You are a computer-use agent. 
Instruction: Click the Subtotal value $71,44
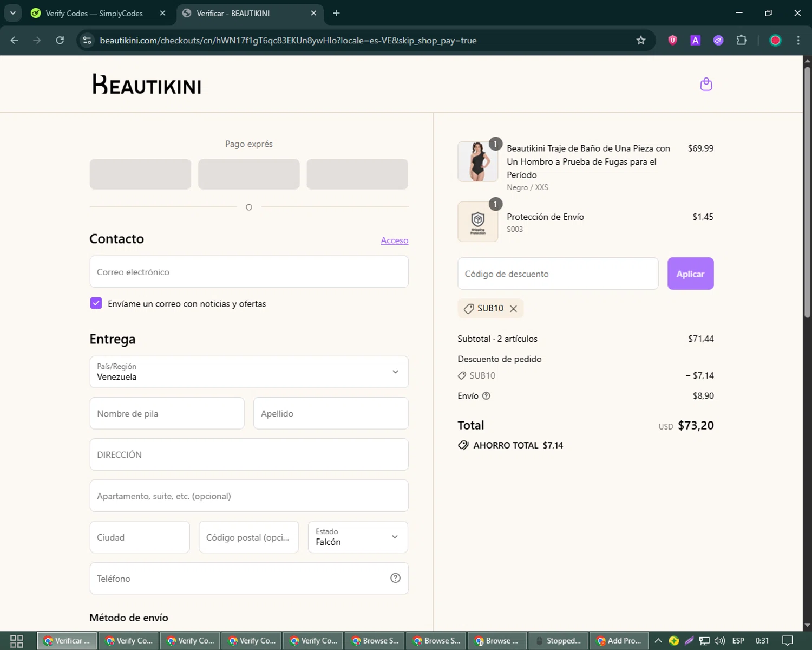(701, 339)
